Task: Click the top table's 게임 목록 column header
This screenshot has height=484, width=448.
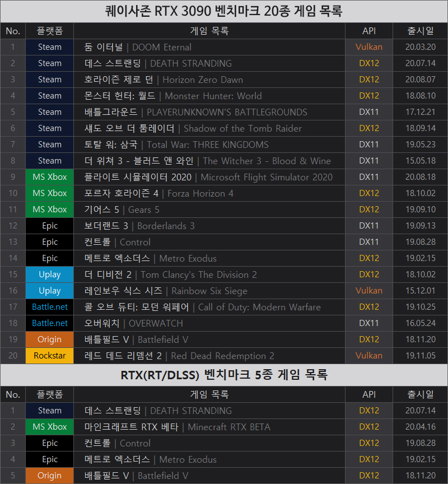Action: coord(209,31)
